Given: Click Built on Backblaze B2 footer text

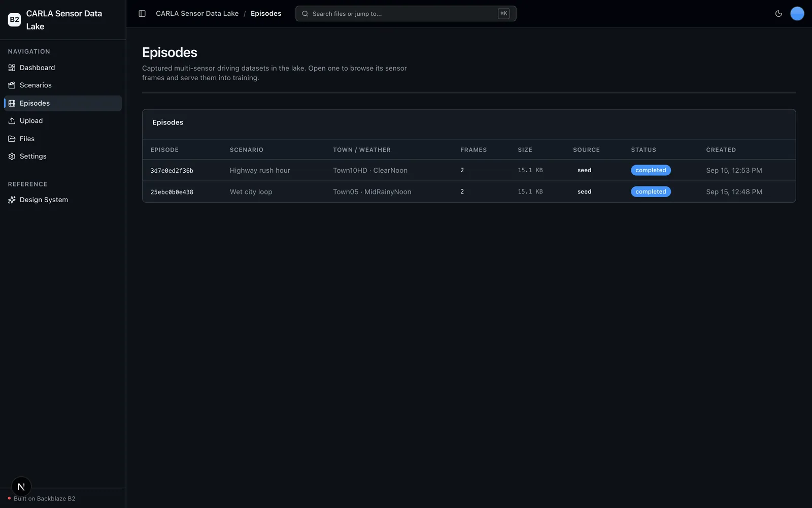Looking at the screenshot, I should (x=45, y=499).
